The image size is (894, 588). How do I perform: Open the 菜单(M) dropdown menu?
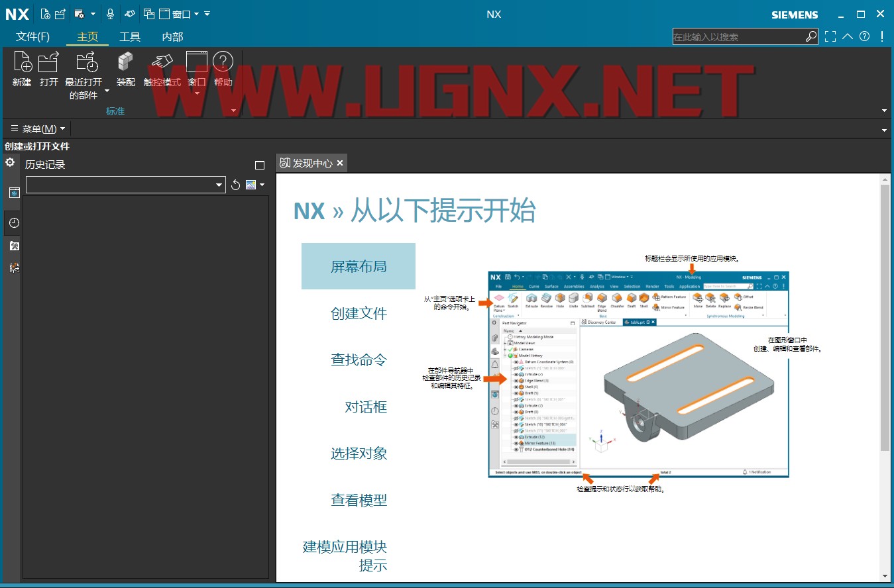click(x=38, y=128)
